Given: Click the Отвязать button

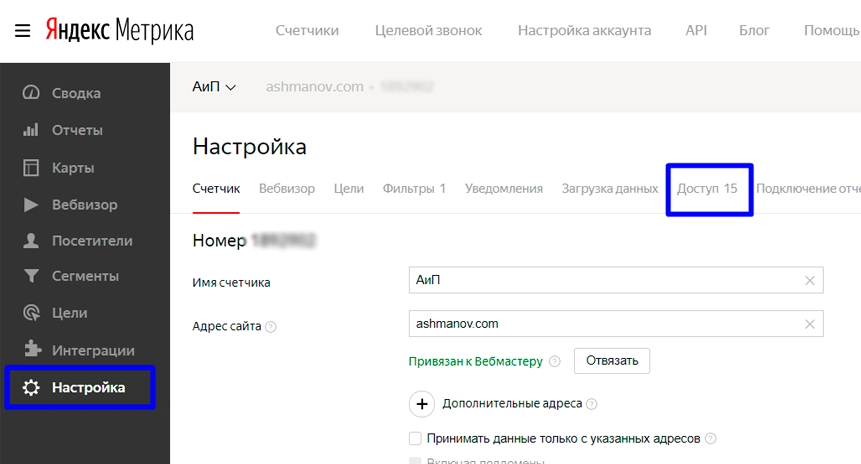Looking at the screenshot, I should coord(612,361).
